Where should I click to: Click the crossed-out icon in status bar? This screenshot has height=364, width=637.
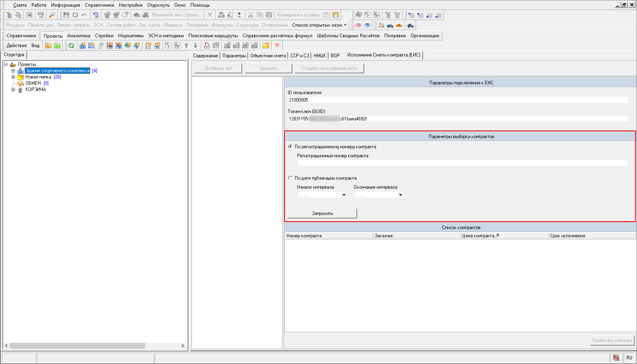[x=616, y=357]
